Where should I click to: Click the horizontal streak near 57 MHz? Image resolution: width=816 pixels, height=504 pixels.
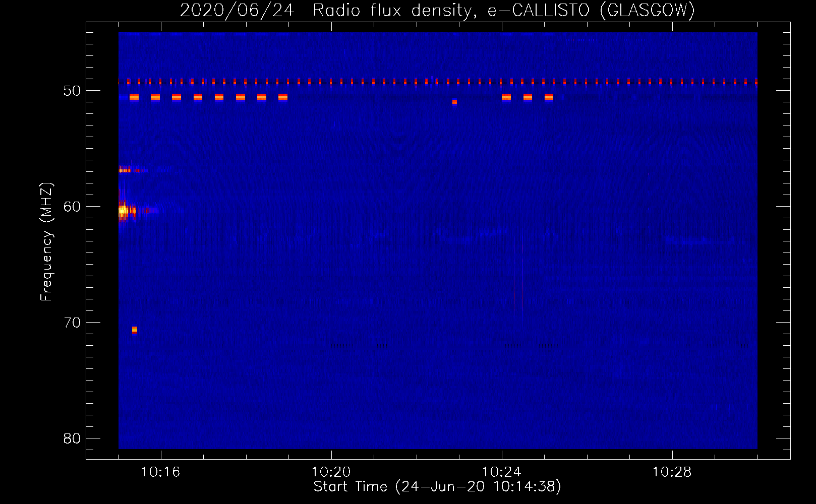tap(132, 170)
